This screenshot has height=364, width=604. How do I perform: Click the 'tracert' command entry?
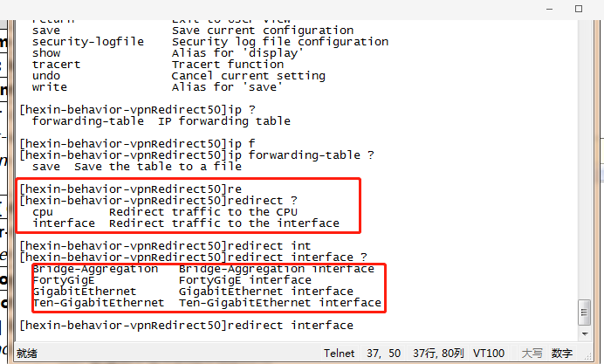point(56,64)
